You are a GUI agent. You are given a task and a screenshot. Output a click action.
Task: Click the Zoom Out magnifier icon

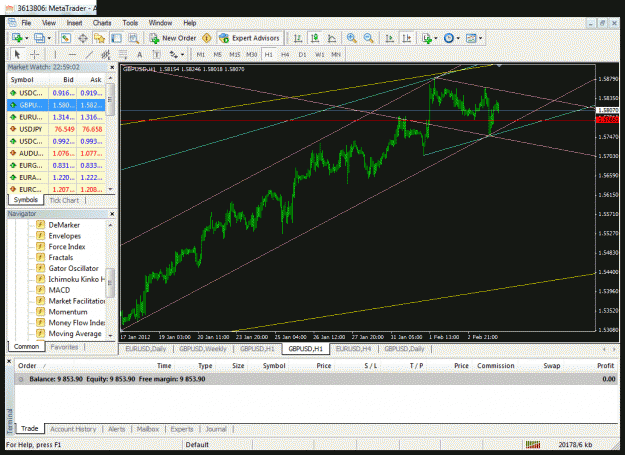(x=368, y=38)
